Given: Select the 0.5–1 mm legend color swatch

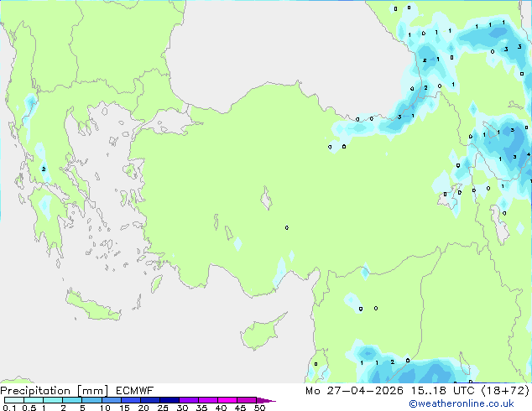Looking at the screenshot, I should [34, 400].
